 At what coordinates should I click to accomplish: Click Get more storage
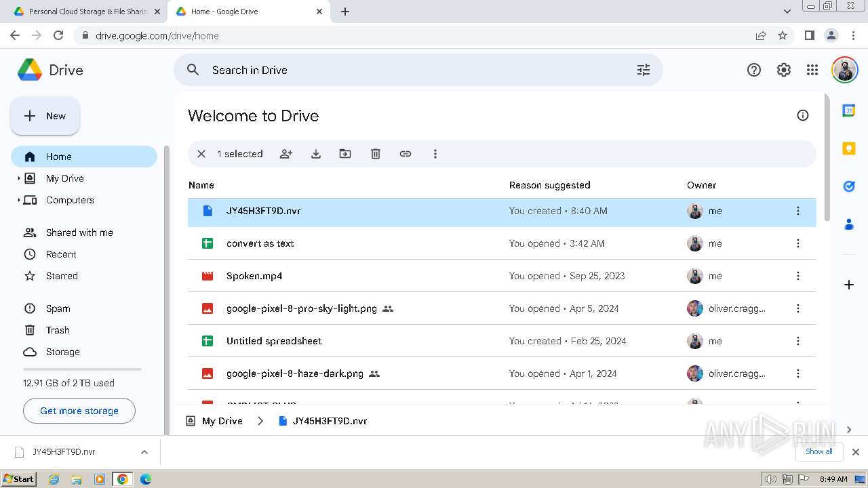79,411
